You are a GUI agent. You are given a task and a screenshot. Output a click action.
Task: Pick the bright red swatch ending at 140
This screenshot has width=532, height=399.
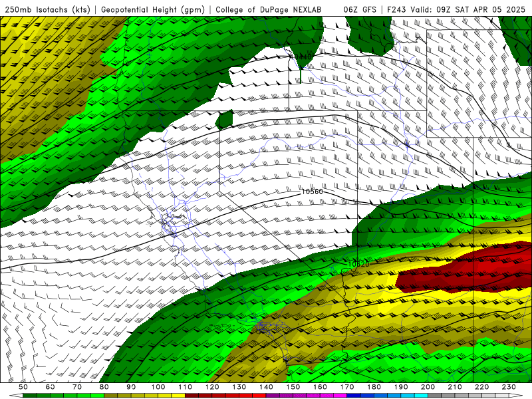click(x=259, y=396)
